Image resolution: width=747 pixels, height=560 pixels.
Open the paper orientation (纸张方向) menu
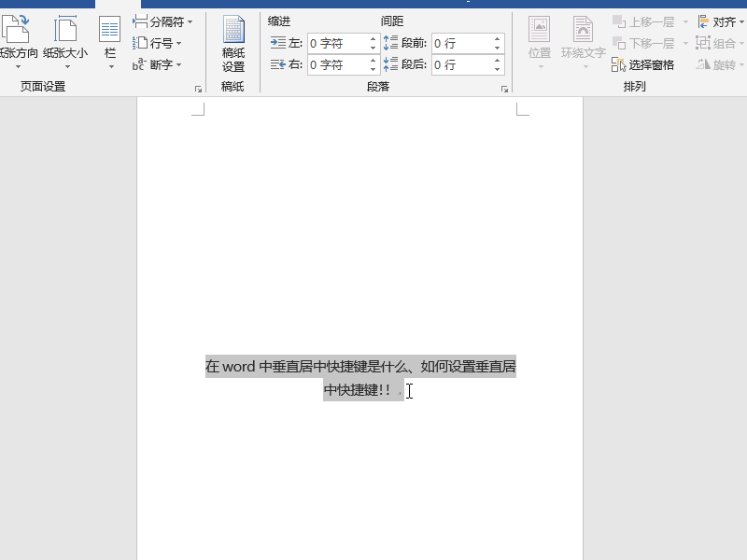(18, 42)
